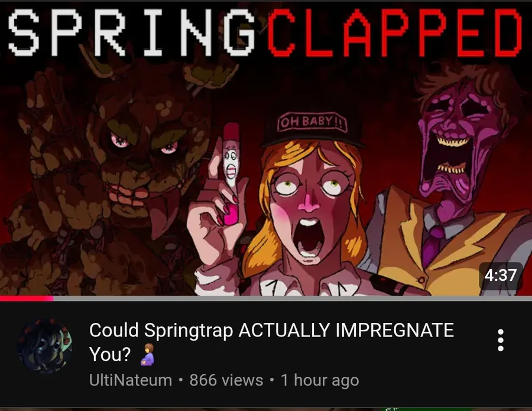Click the 866 views text
532x411 pixels.
(x=226, y=380)
